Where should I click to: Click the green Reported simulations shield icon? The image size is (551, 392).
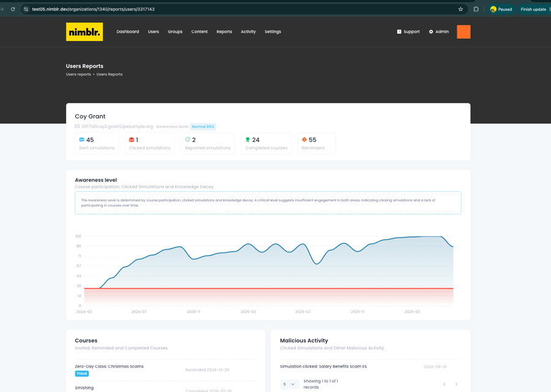188,140
